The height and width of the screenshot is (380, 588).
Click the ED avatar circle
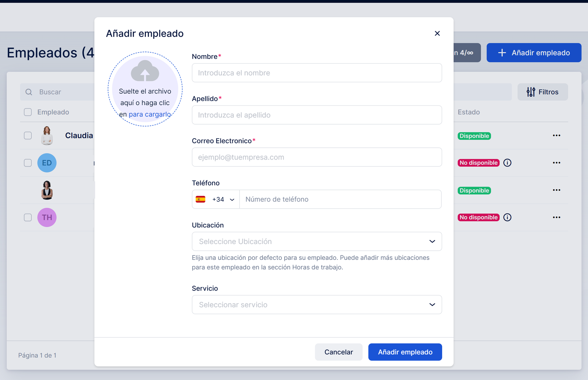click(x=47, y=163)
